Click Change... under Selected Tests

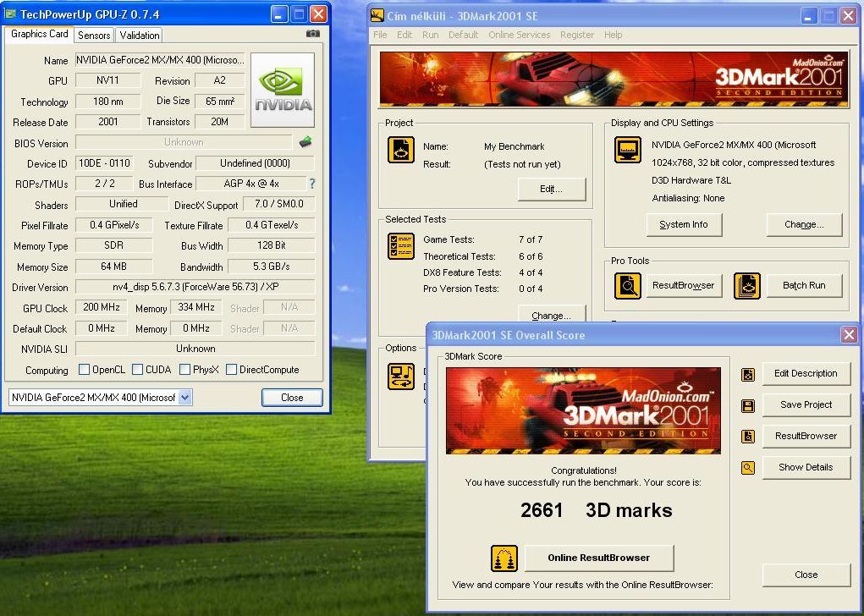coord(551,314)
